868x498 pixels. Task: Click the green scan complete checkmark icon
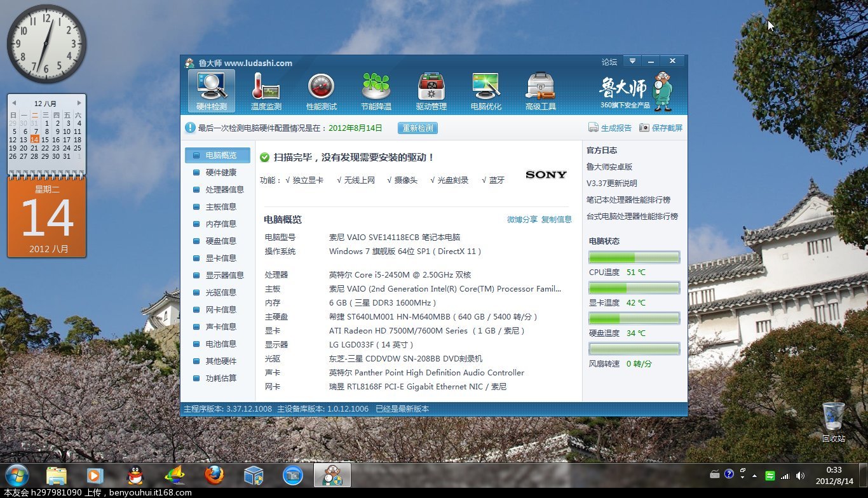[264, 157]
